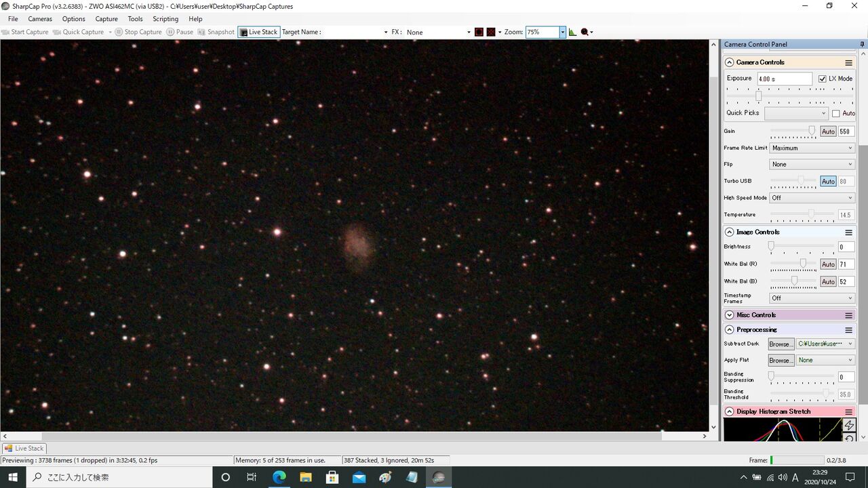Enable the Auto exposure checkbox
Viewport: 868px width, 488px height.
(835, 113)
